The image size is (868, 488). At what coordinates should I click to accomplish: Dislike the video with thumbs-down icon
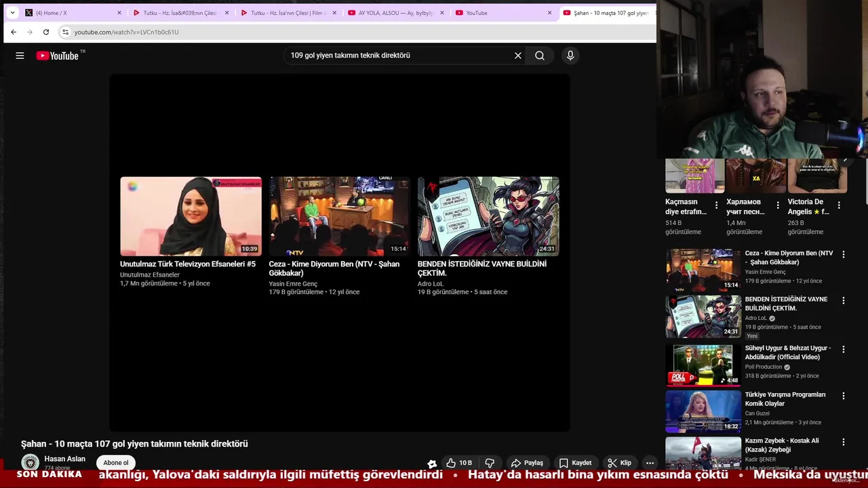tap(490, 463)
